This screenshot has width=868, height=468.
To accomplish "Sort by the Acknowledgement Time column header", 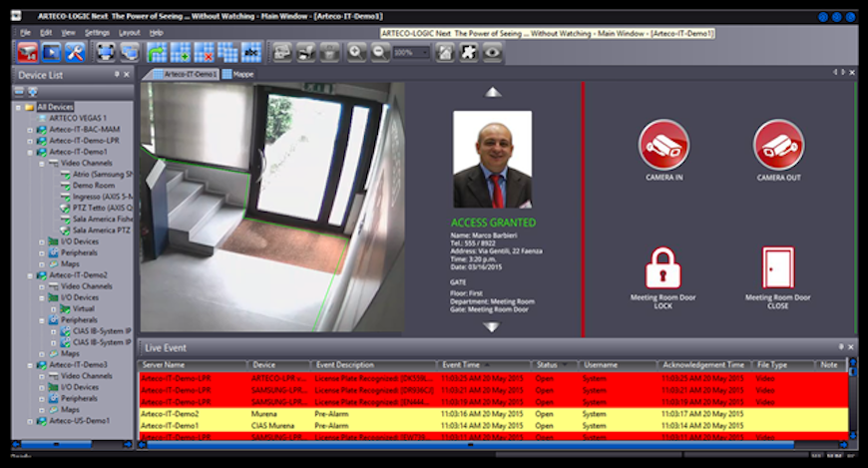I will (703, 365).
